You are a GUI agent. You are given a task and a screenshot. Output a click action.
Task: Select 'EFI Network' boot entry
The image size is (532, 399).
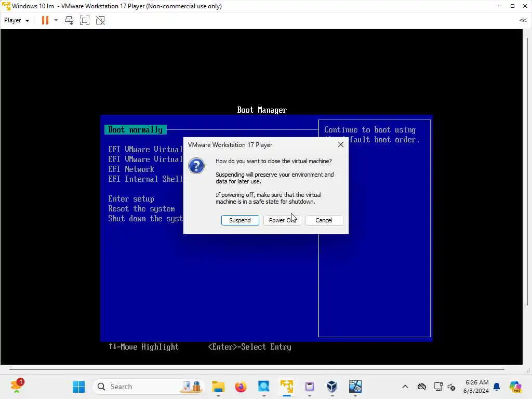pyautogui.click(x=131, y=169)
